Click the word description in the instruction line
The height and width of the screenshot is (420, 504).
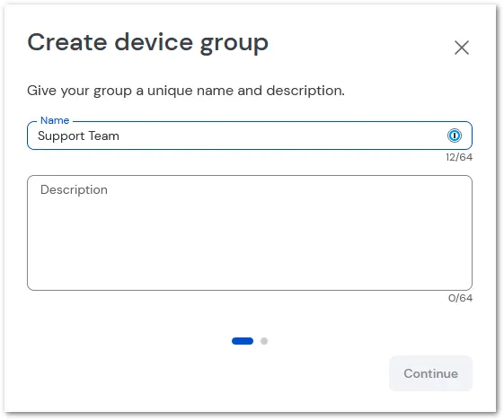point(305,92)
